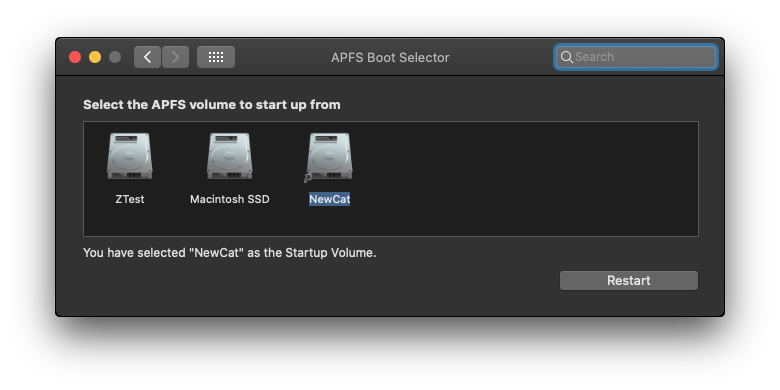Show all preferences via the grid button
The height and width of the screenshot is (390, 780).
[x=216, y=57]
